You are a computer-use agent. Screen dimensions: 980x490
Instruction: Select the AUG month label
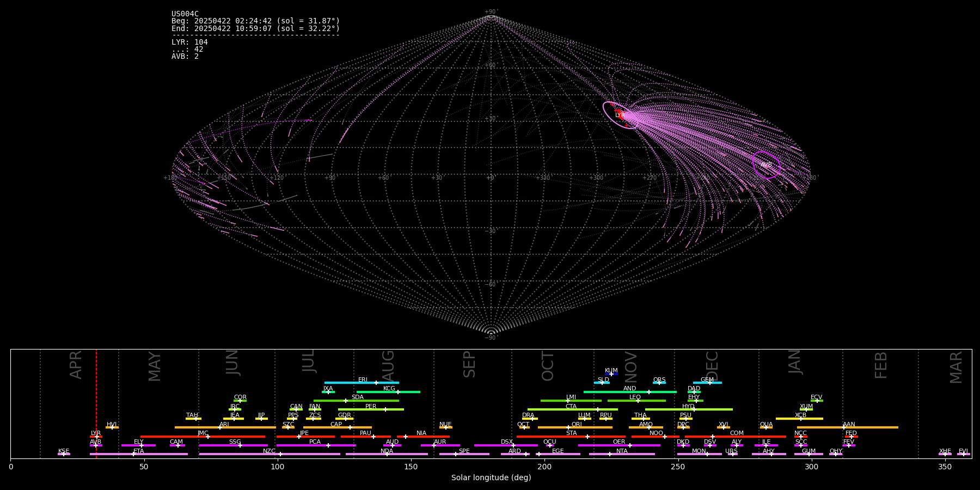(x=388, y=364)
